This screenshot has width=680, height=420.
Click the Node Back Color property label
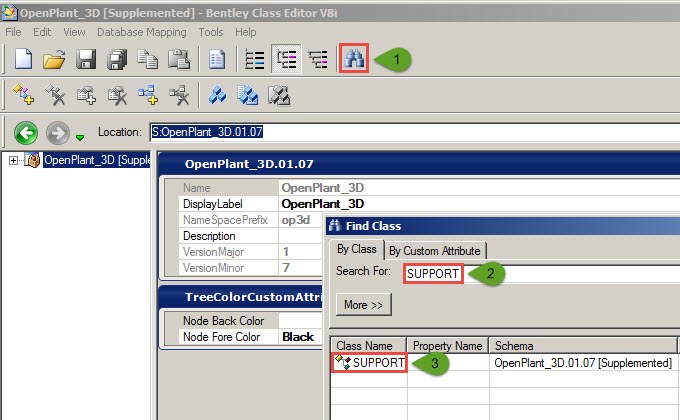pos(223,321)
